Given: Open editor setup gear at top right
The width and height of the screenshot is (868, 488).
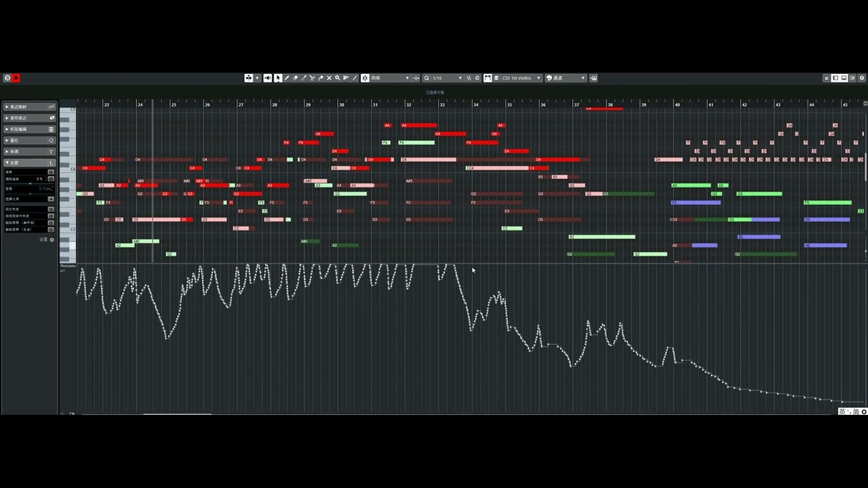Looking at the screenshot, I should [861, 78].
